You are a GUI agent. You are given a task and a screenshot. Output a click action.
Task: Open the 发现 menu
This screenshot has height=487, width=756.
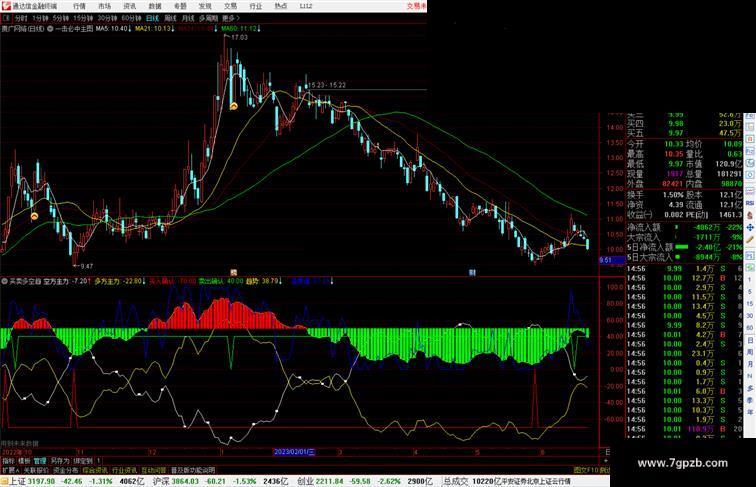point(205,6)
